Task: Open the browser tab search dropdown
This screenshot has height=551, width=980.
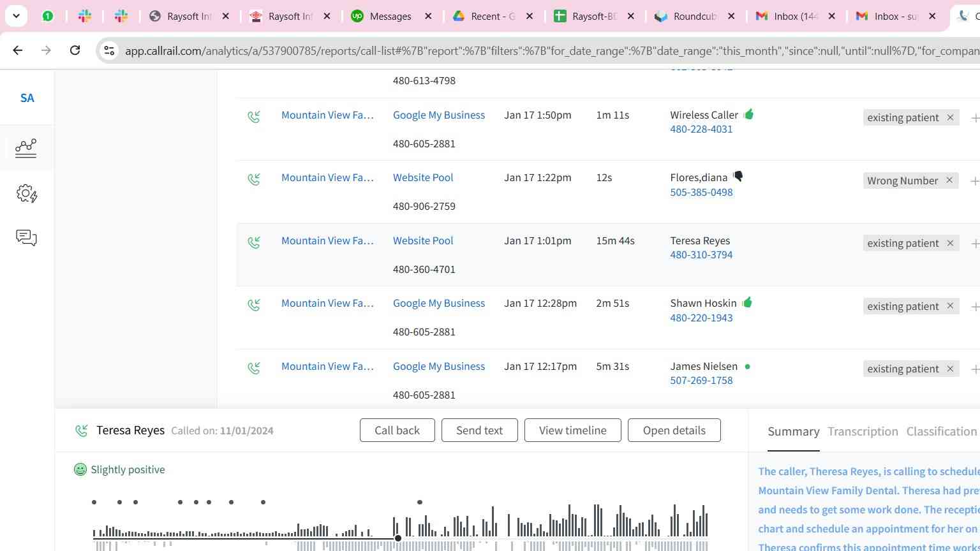Action: 16,16
